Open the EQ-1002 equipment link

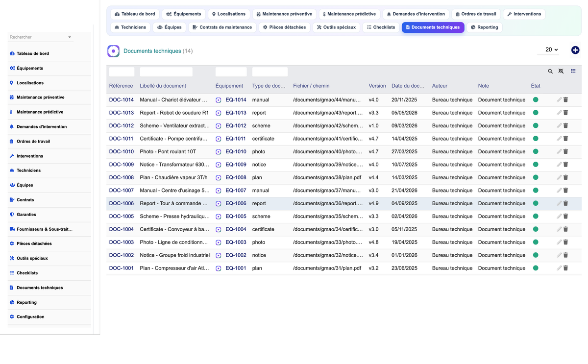point(236,255)
